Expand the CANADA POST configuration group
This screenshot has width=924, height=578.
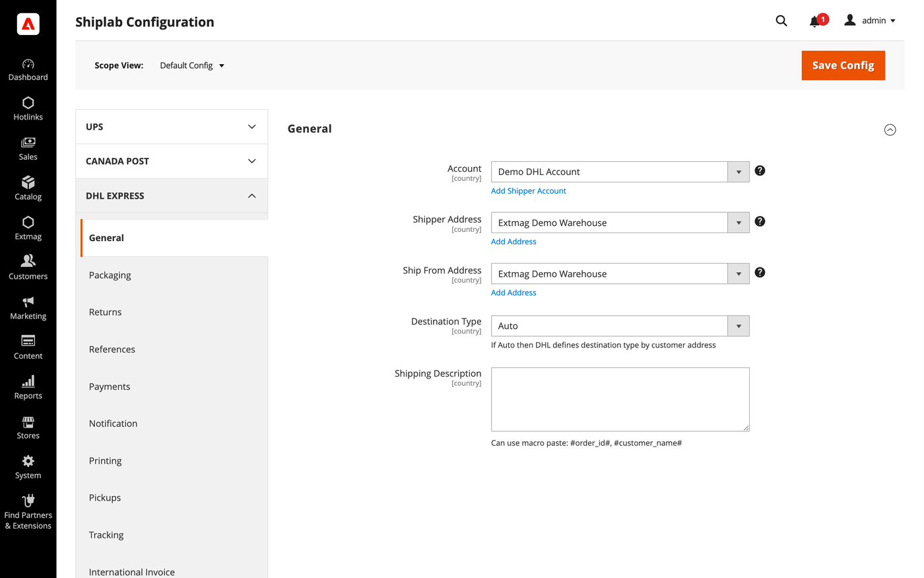[x=172, y=161]
